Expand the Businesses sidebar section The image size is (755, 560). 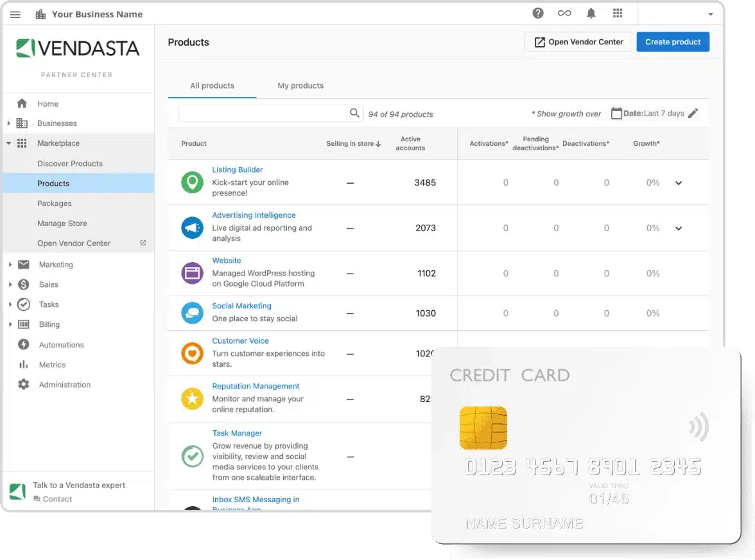tap(9, 123)
